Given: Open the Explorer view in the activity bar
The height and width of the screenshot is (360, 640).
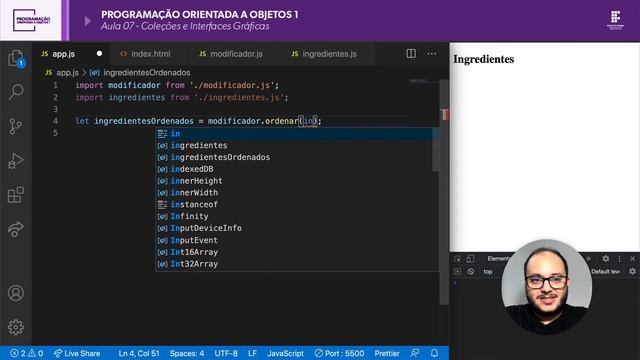Looking at the screenshot, I should tap(16, 58).
